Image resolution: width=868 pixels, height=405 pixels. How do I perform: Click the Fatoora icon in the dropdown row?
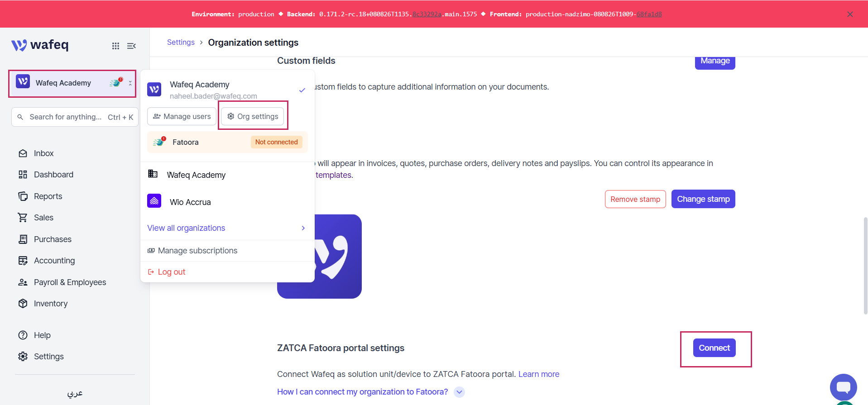(x=159, y=142)
